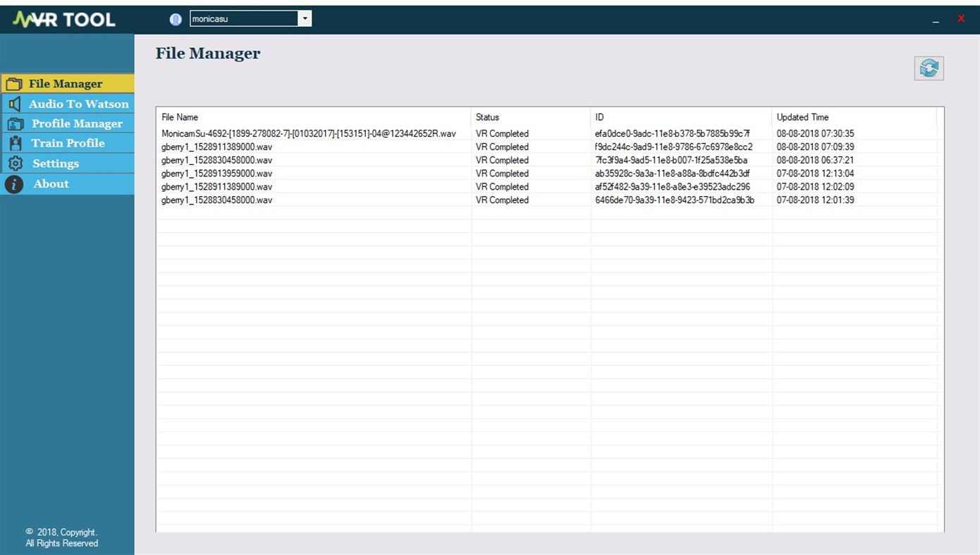Click the About info icon
980x555 pixels.
[14, 183]
